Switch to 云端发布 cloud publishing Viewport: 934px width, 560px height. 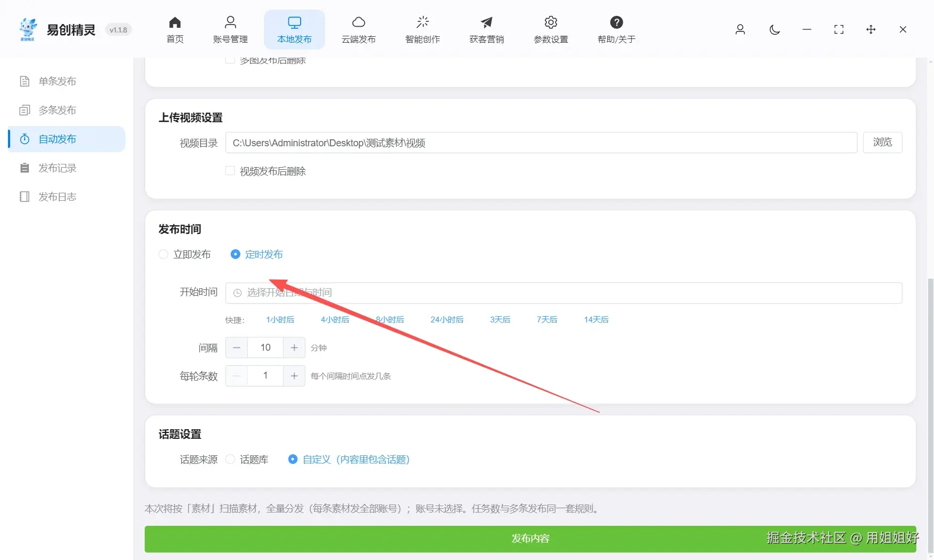[358, 29]
